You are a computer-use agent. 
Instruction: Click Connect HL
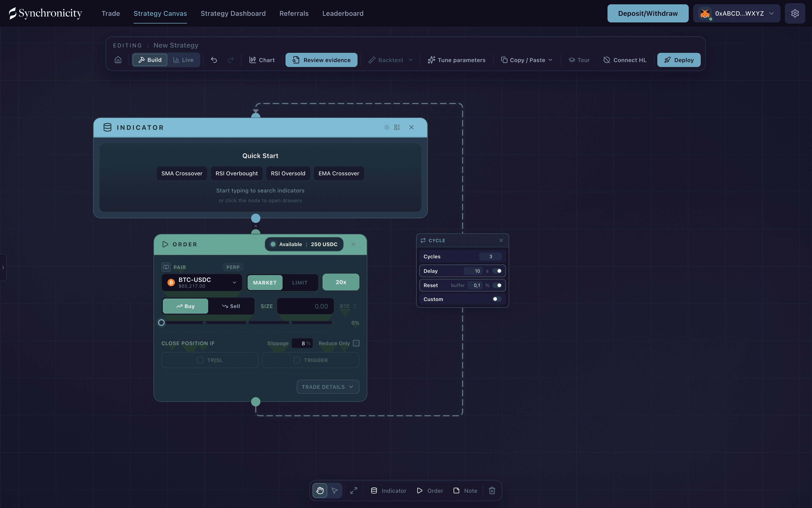point(625,60)
